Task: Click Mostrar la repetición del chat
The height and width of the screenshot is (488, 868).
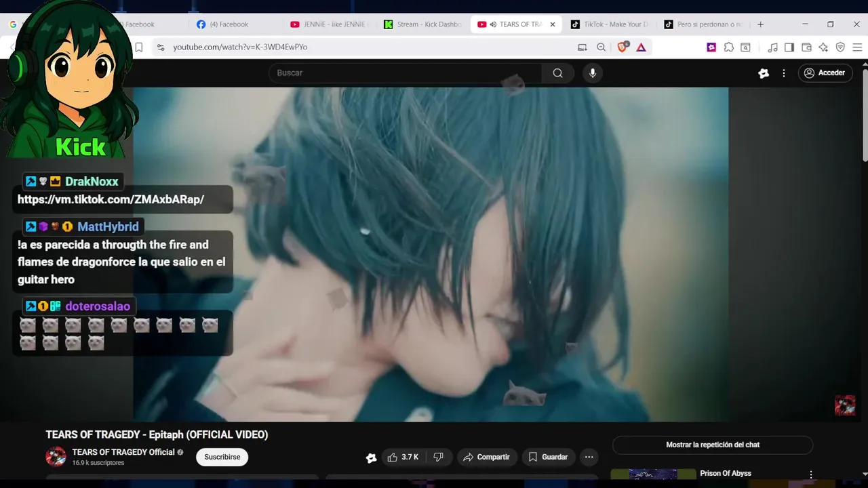Action: 713,445
